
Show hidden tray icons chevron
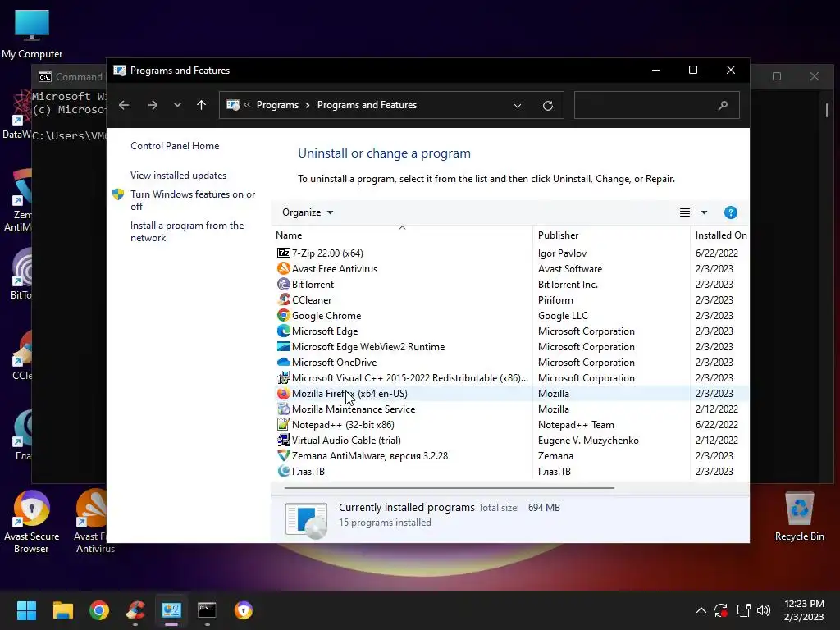701,610
